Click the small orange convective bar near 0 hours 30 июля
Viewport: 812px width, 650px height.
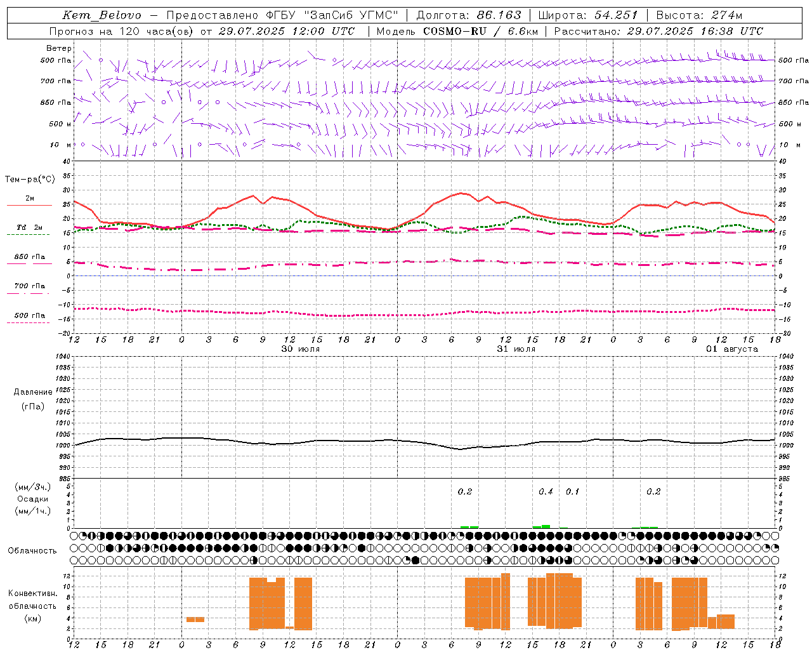click(195, 620)
